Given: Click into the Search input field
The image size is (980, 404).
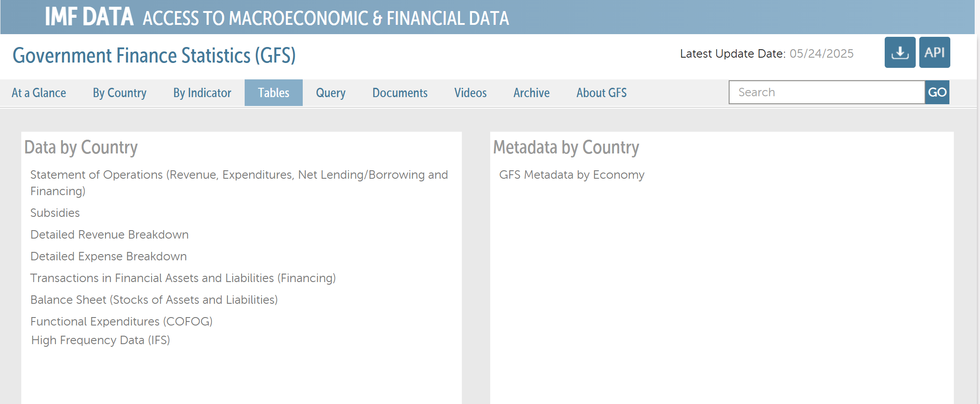Looking at the screenshot, I should pyautogui.click(x=827, y=92).
